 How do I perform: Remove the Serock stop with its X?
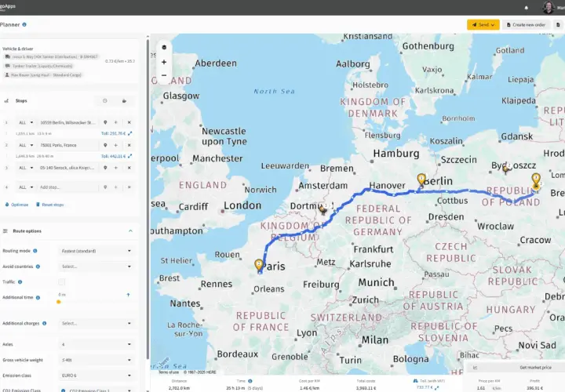tap(129, 168)
